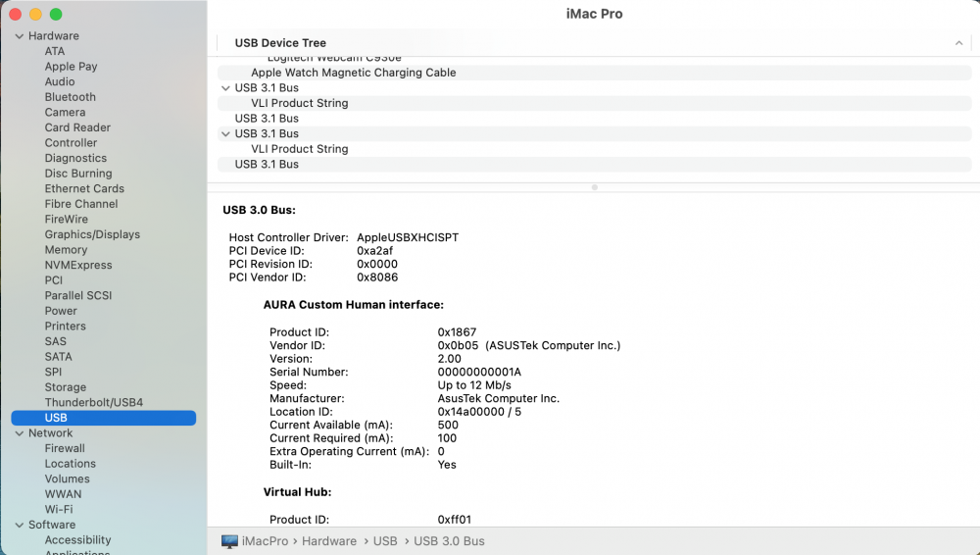Select Volumes under Network
The width and height of the screenshot is (980, 555).
67,479
